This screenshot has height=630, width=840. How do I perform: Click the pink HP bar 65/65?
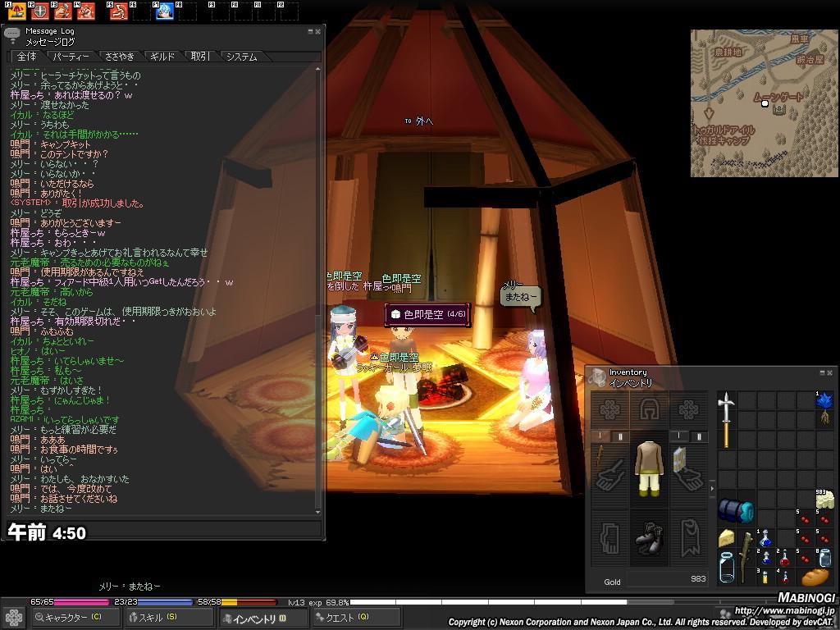71,602
